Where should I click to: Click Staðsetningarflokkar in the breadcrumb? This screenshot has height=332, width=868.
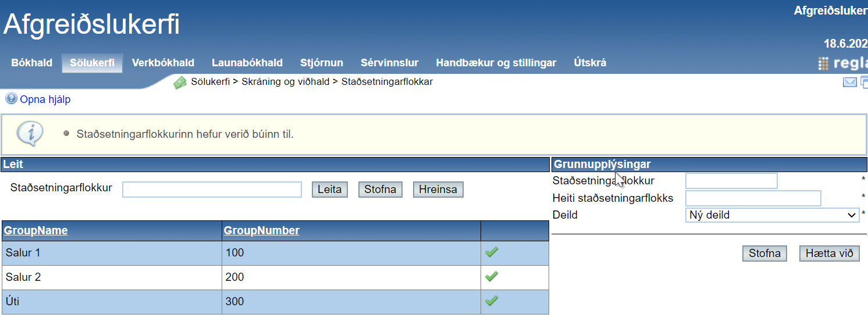click(387, 81)
